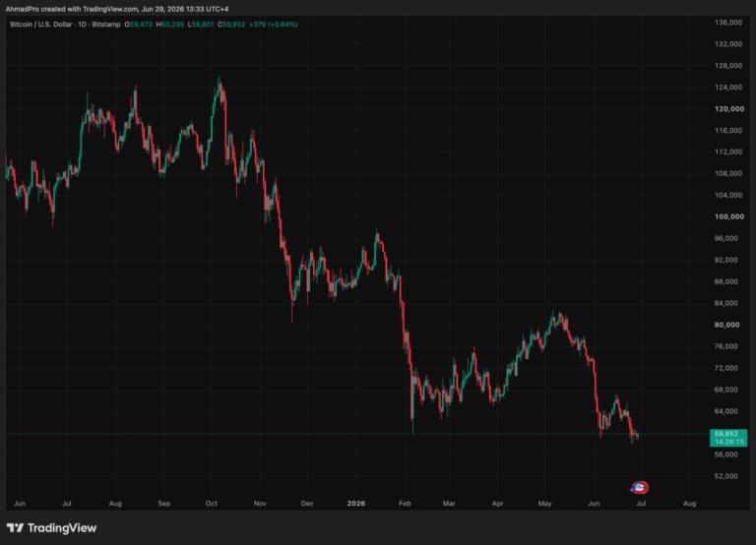756x545 pixels.
Task: Click the 104,000 price axis label
Action: 728,195
